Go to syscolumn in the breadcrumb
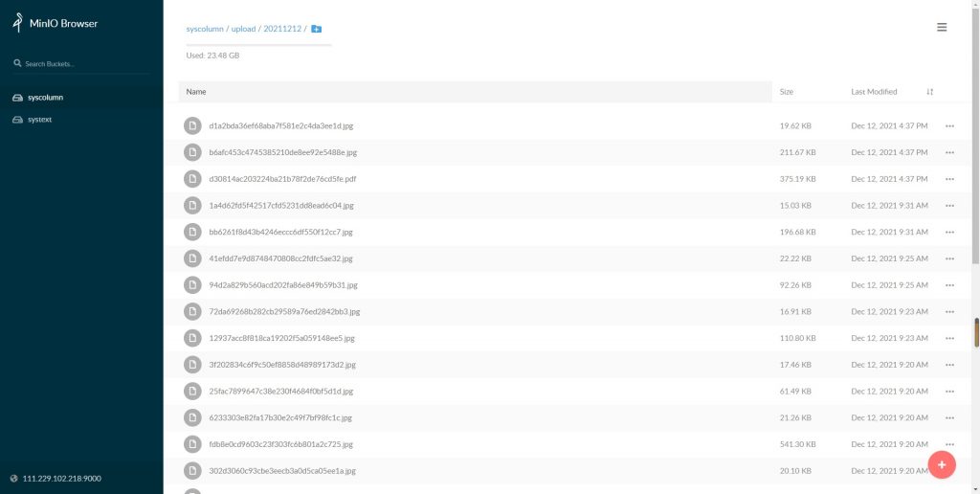 [x=205, y=29]
